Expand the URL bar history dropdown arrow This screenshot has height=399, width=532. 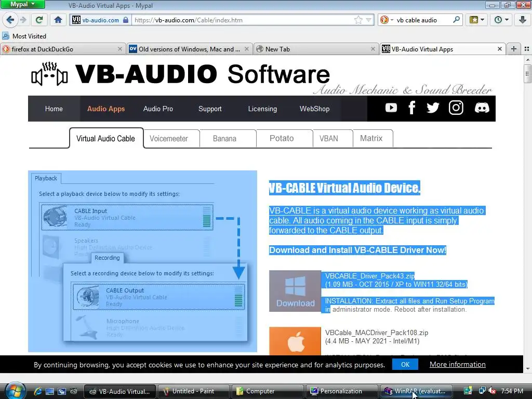368,20
